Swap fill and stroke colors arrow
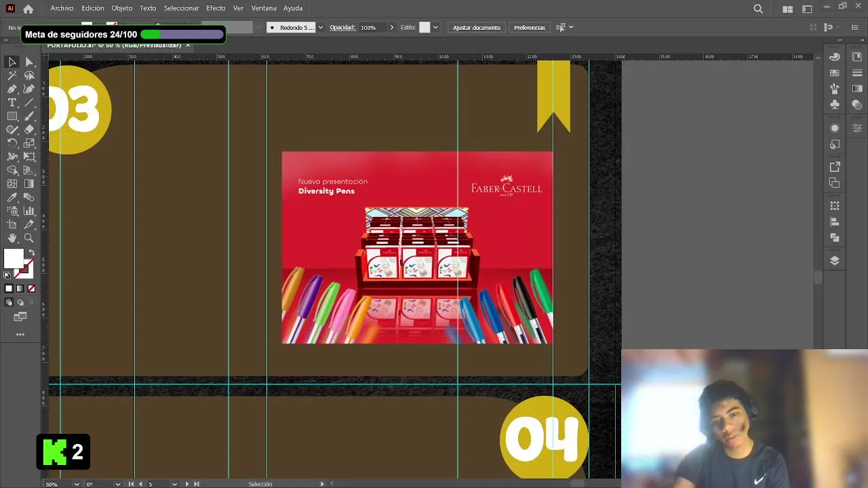The image size is (868, 488). tap(31, 253)
